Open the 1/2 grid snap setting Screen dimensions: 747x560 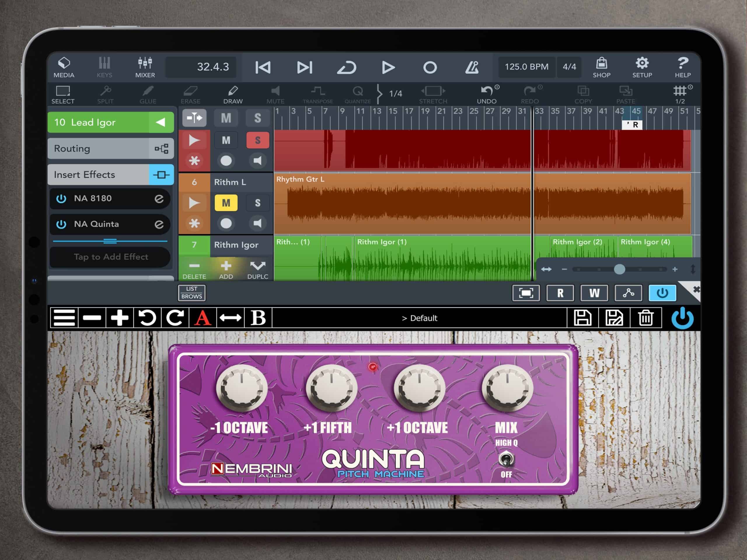(x=680, y=95)
